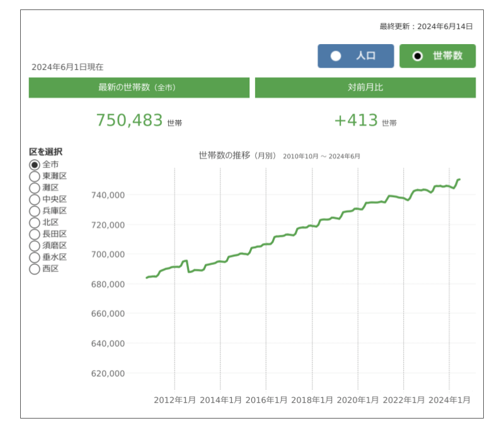Click the 750,483 household count value
This screenshot has height=428, width=504.
tap(130, 120)
